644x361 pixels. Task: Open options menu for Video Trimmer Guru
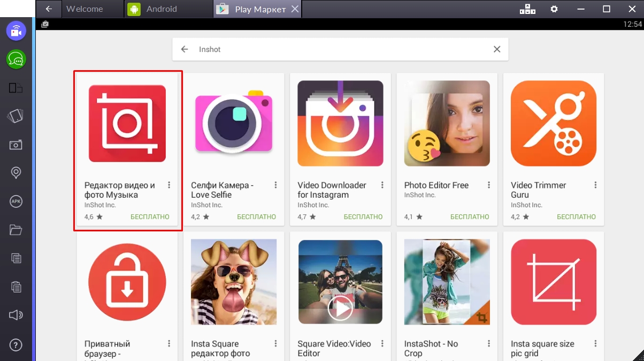(595, 185)
